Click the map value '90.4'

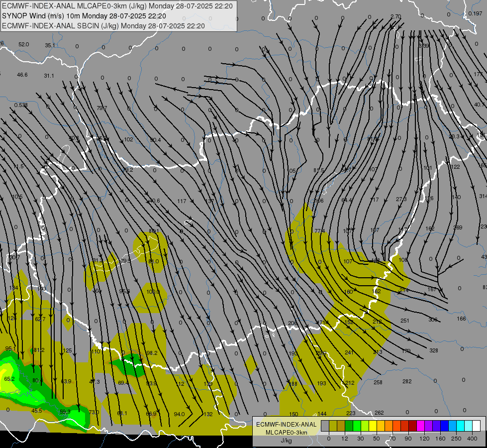click(155, 140)
